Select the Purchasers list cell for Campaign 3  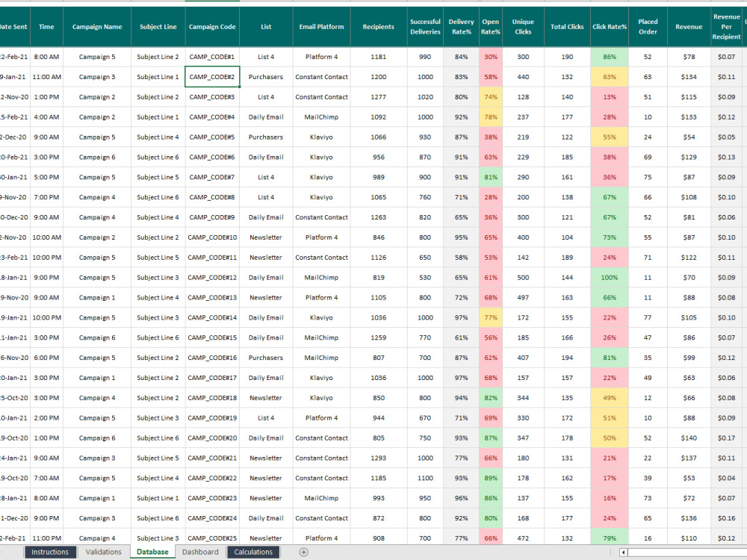pos(266,76)
